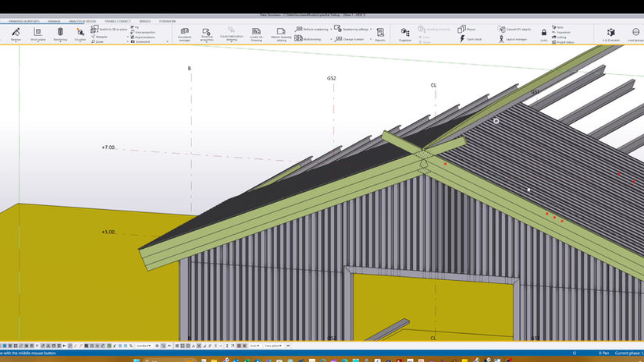Open the Visualize tool
Image resolution: width=644 pixels, height=362 pixels.
click(x=80, y=34)
